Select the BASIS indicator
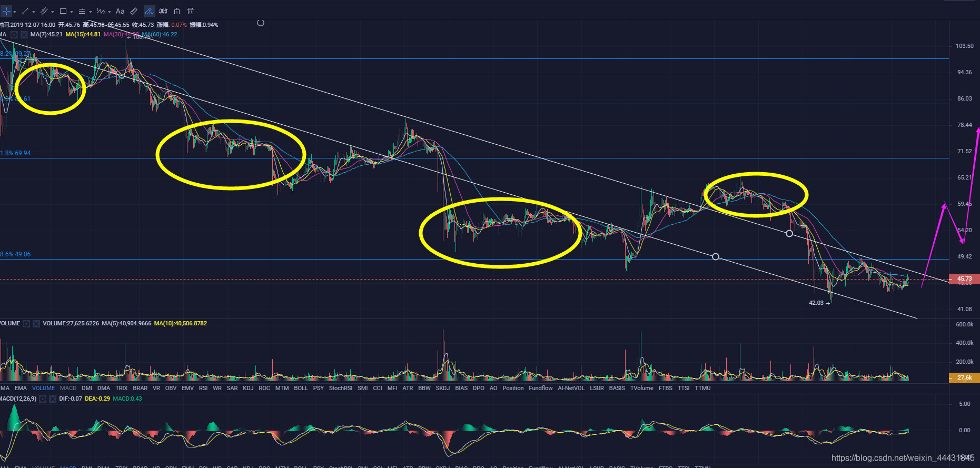 (617, 388)
